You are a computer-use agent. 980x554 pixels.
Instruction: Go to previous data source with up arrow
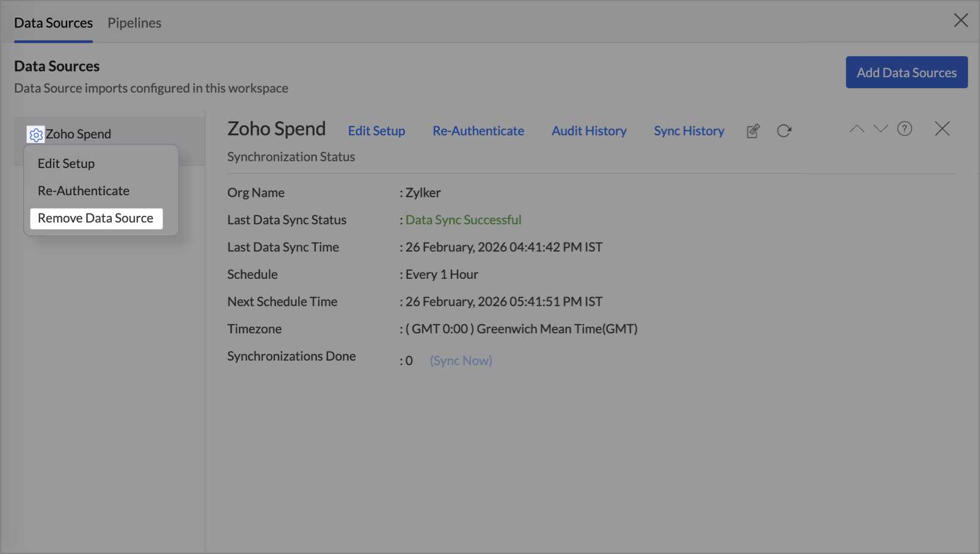point(857,129)
